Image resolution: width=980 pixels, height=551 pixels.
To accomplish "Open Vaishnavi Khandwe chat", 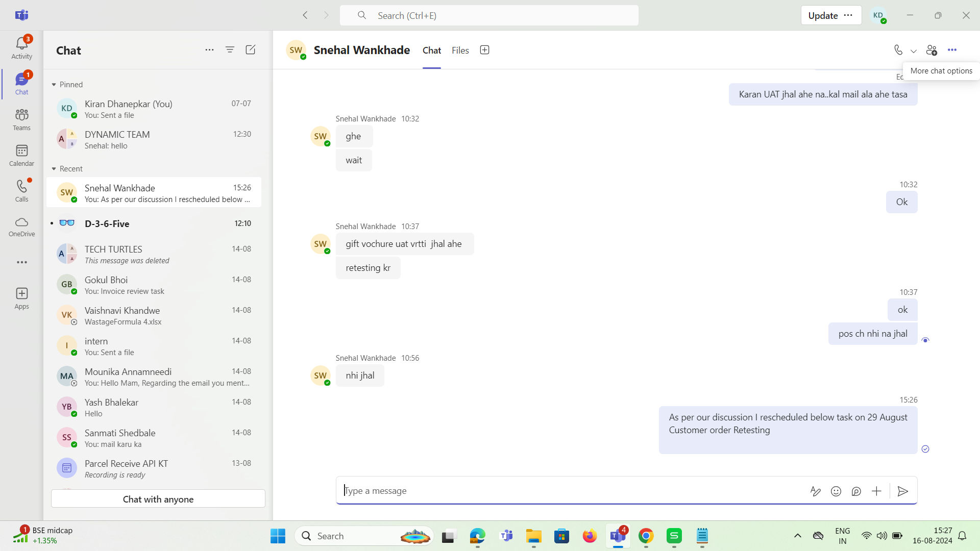I will pos(154,315).
